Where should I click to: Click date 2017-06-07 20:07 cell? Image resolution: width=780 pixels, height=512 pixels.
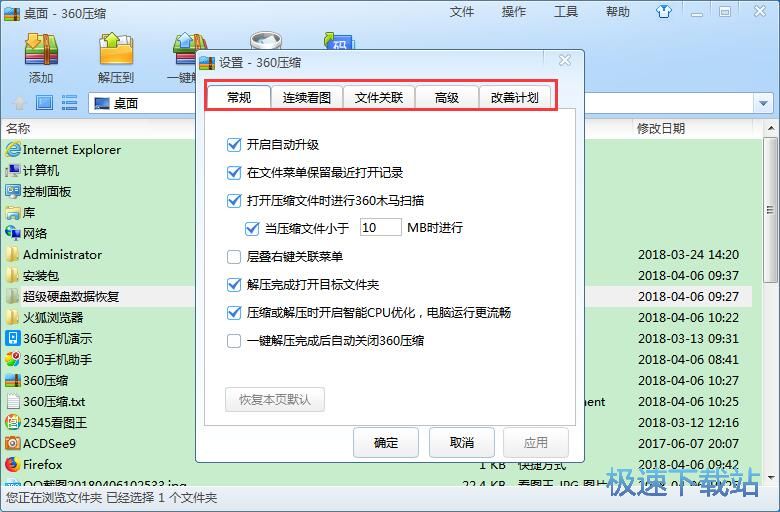pos(688,443)
